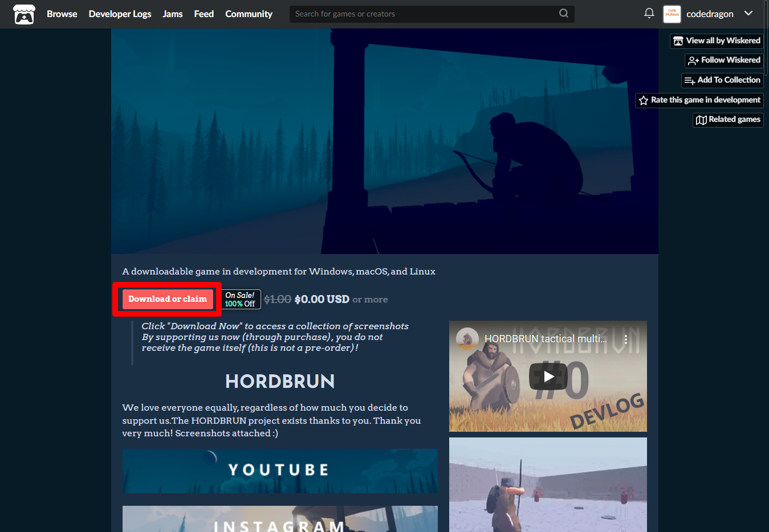
Task: Click the HORDBRUN heading
Action: tap(280, 381)
